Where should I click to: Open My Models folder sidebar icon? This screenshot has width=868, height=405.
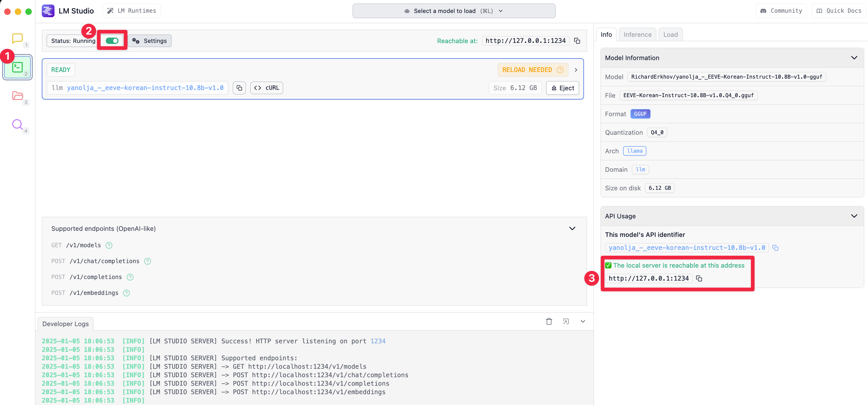[x=17, y=96]
